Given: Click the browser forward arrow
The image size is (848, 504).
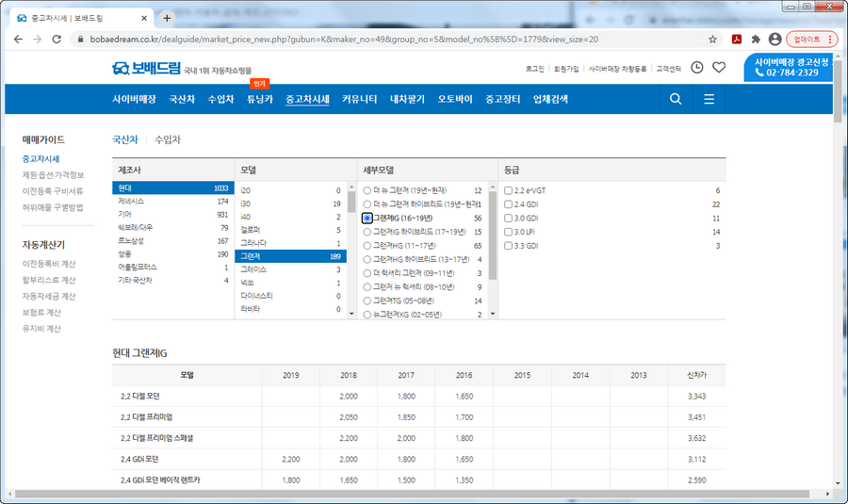Looking at the screenshot, I should (x=38, y=39).
